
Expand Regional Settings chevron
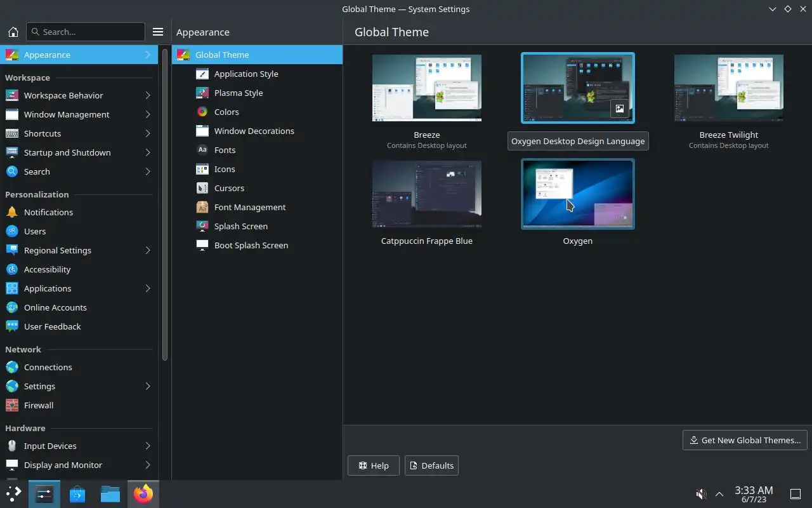point(147,250)
